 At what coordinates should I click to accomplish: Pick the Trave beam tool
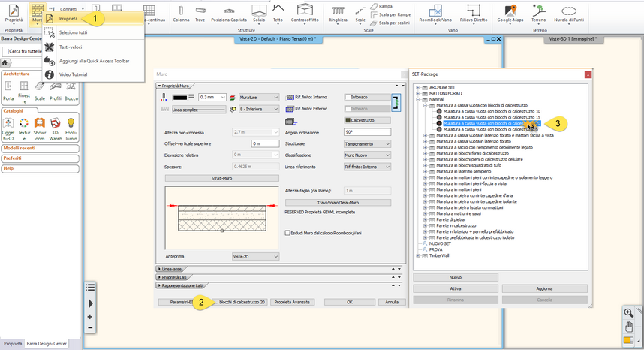200,13
